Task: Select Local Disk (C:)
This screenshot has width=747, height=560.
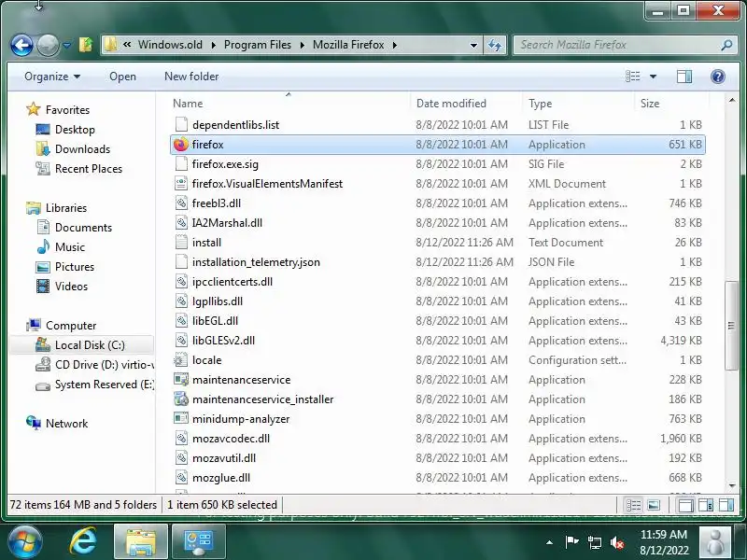Action: pyautogui.click(x=90, y=345)
